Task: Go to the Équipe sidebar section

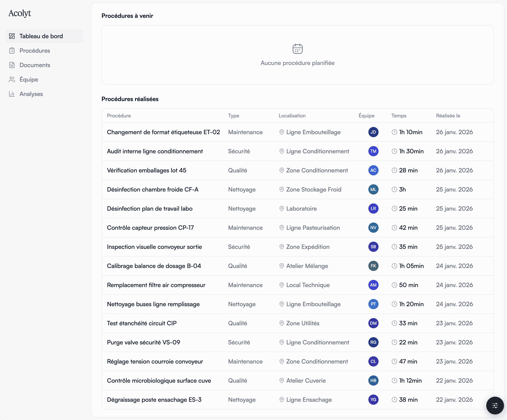Action: click(29, 79)
